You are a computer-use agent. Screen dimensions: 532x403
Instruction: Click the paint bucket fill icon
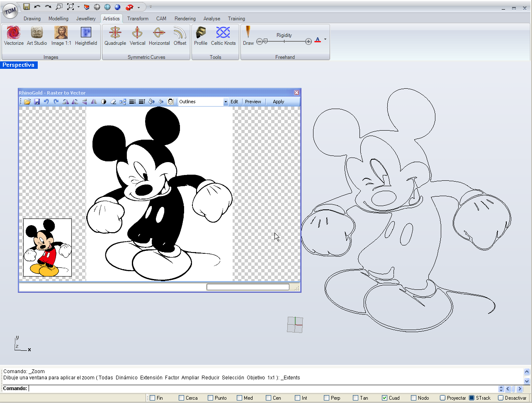coord(151,102)
